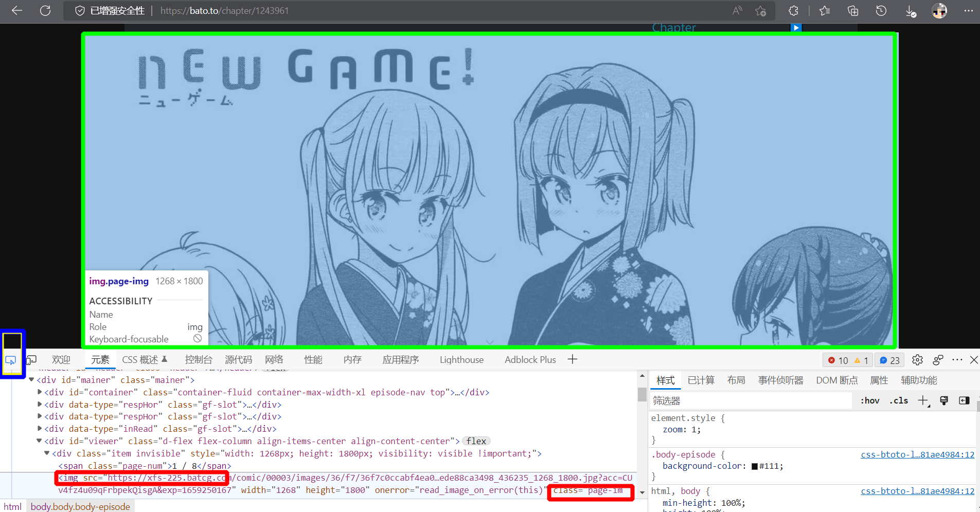Open the Lighthouse tab
980x512 pixels.
click(x=461, y=360)
